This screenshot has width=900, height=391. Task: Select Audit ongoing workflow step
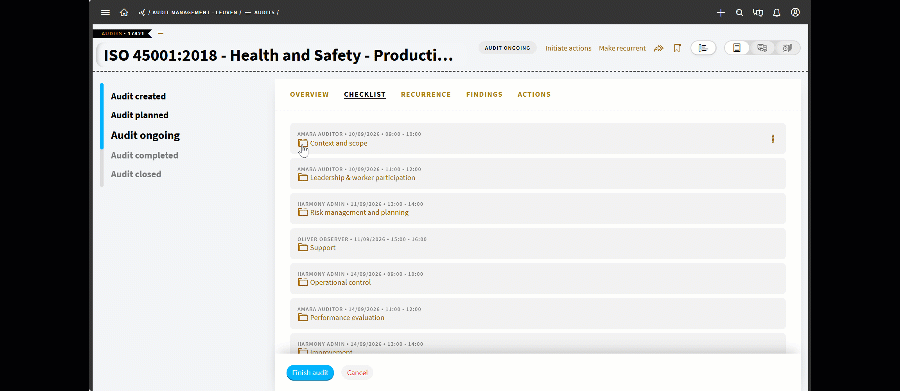(x=145, y=136)
